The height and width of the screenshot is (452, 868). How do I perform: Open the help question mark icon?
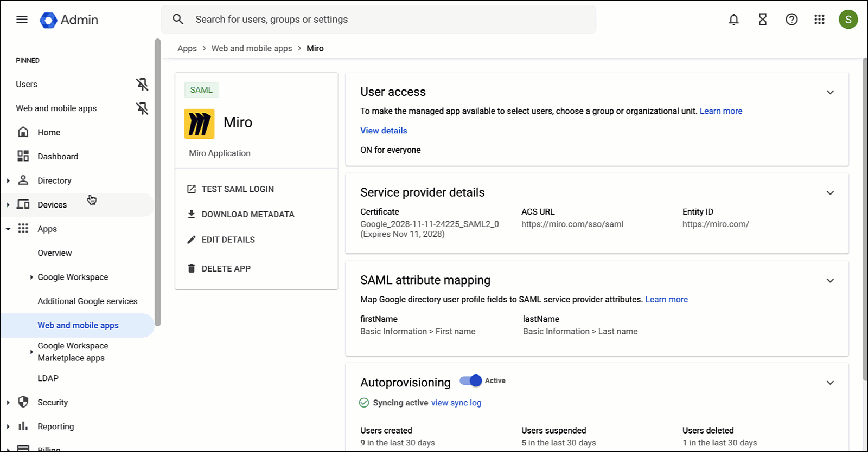(x=792, y=20)
